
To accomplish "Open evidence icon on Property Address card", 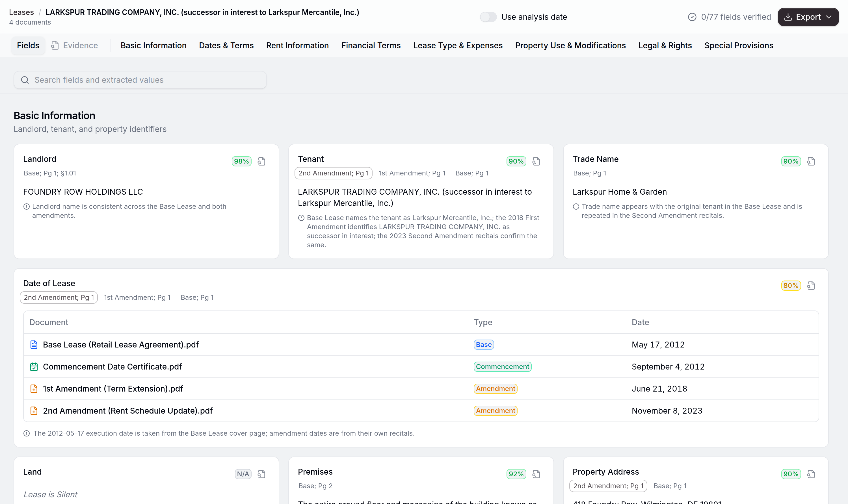I will (811, 474).
